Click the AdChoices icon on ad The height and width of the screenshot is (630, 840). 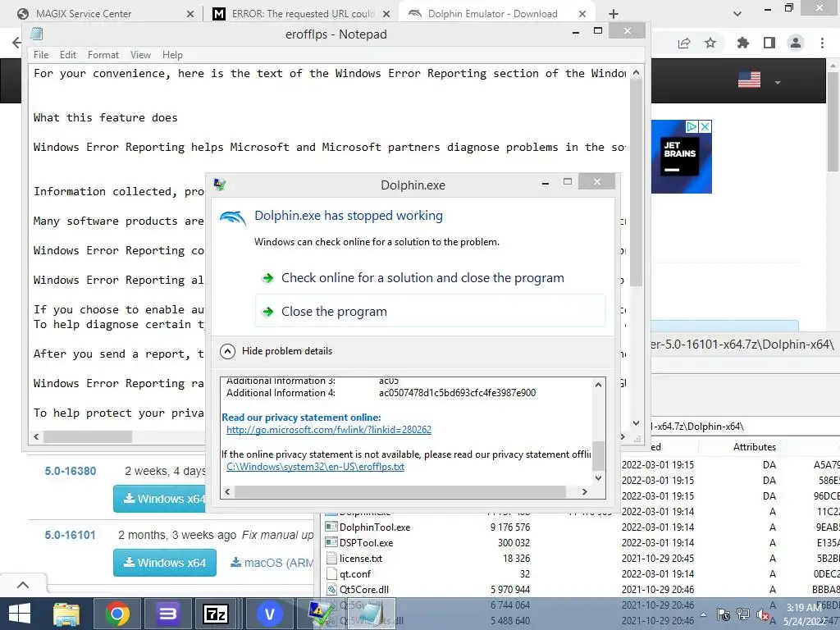click(692, 126)
